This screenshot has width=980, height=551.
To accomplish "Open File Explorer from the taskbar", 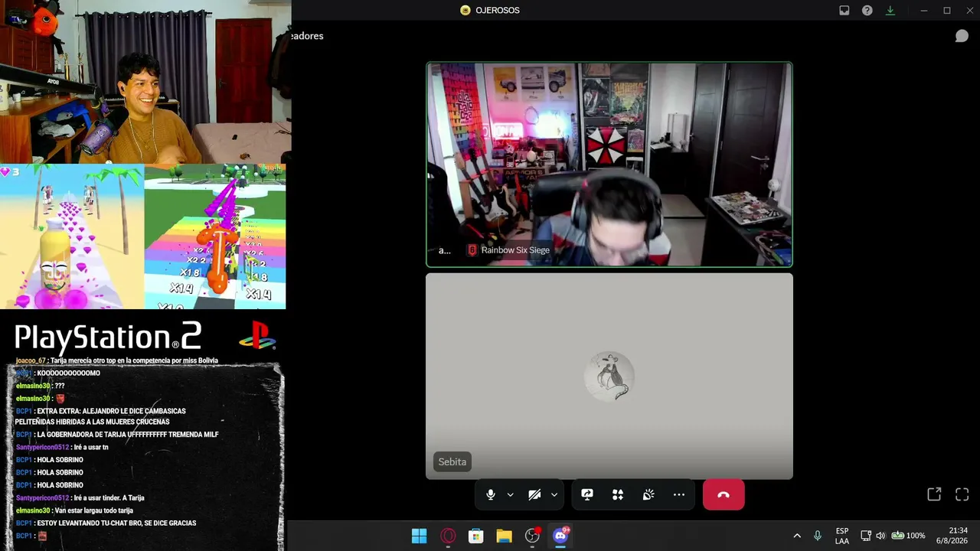I will pos(504,536).
